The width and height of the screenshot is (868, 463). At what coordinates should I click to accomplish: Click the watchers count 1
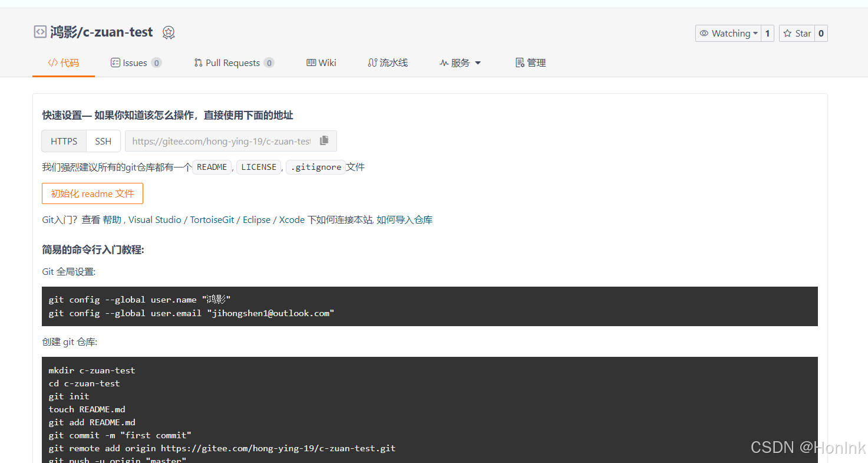767,34
